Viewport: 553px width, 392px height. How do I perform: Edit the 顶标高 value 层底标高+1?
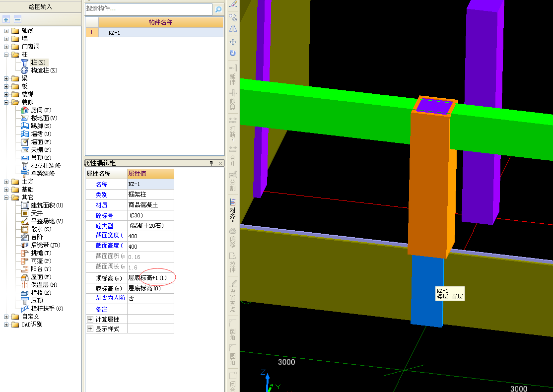pos(150,278)
